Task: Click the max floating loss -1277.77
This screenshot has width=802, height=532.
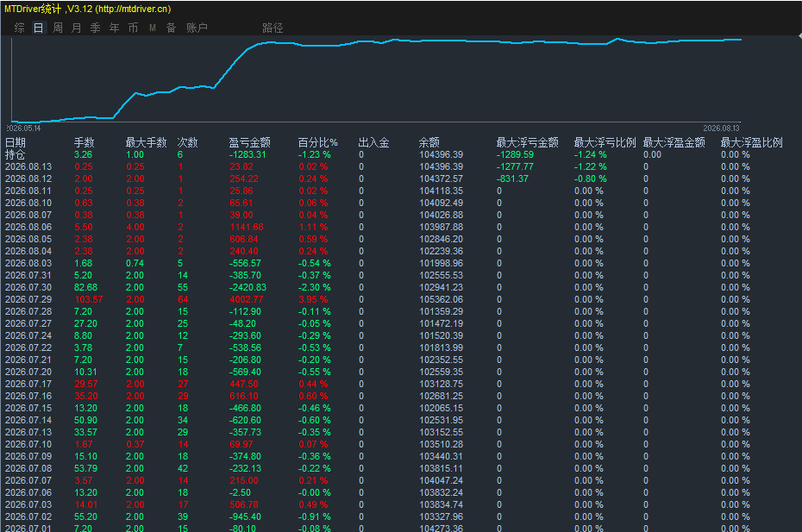Action: (x=515, y=166)
